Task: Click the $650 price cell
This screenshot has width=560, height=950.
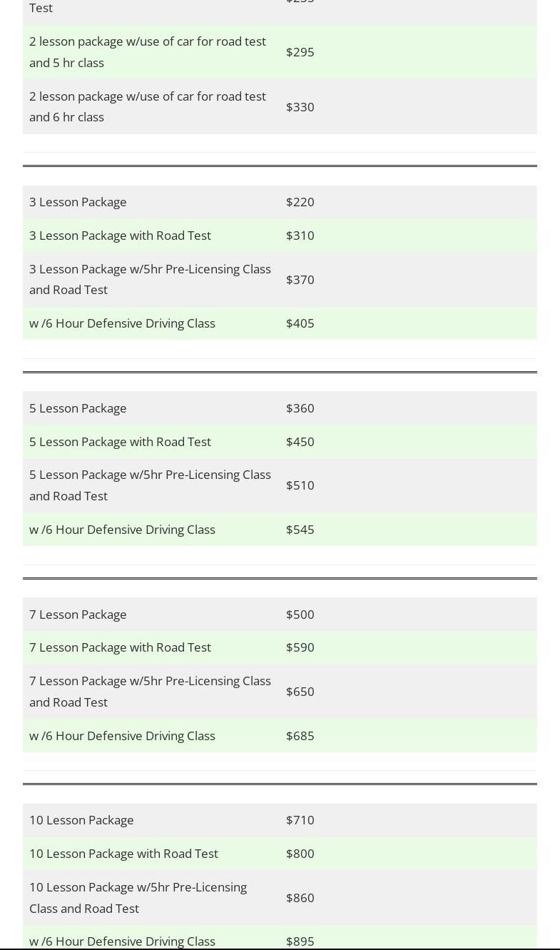Action: point(300,692)
